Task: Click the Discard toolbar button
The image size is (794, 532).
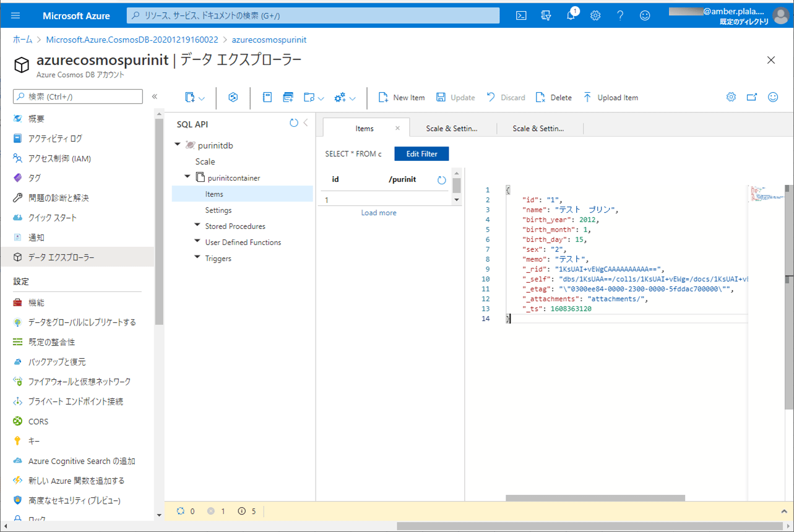Action: [x=506, y=97]
